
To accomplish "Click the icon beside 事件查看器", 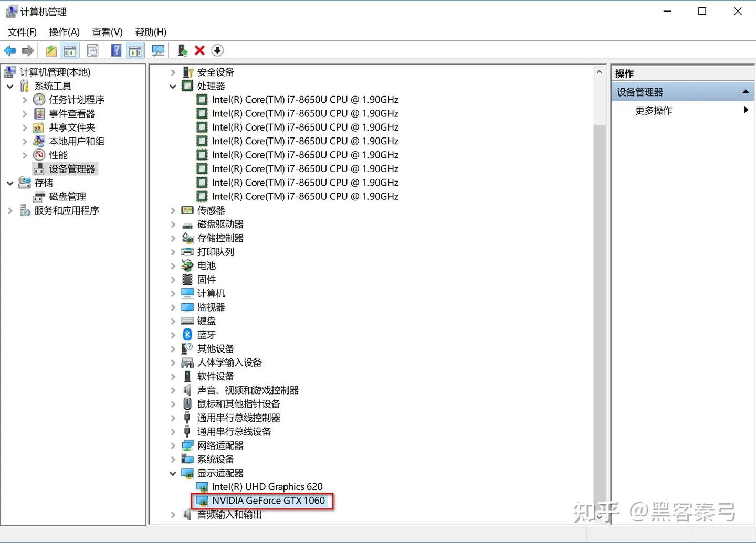I will tap(39, 113).
